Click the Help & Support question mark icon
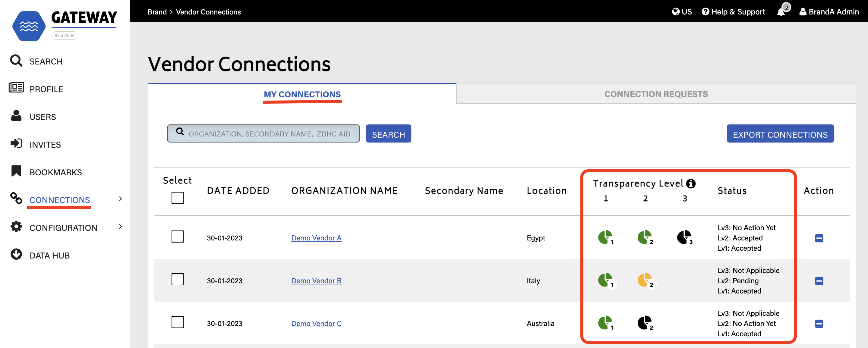 [705, 12]
